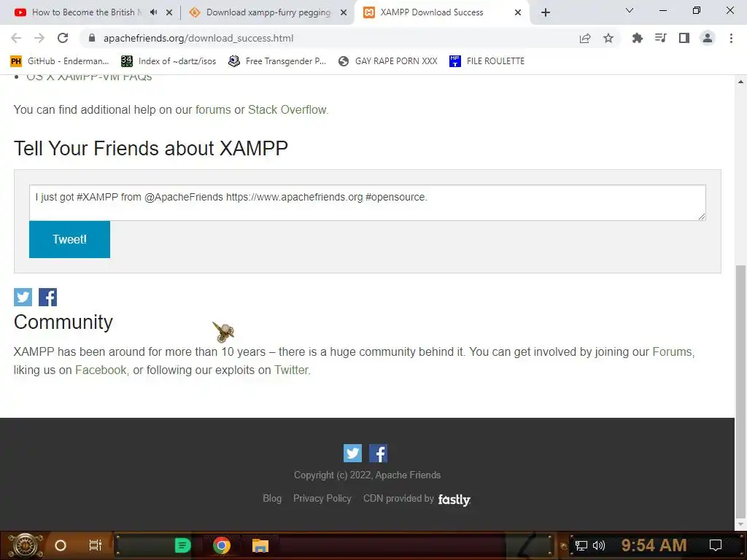747x560 pixels.
Task: Open the tab search chevron
Action: [630, 10]
